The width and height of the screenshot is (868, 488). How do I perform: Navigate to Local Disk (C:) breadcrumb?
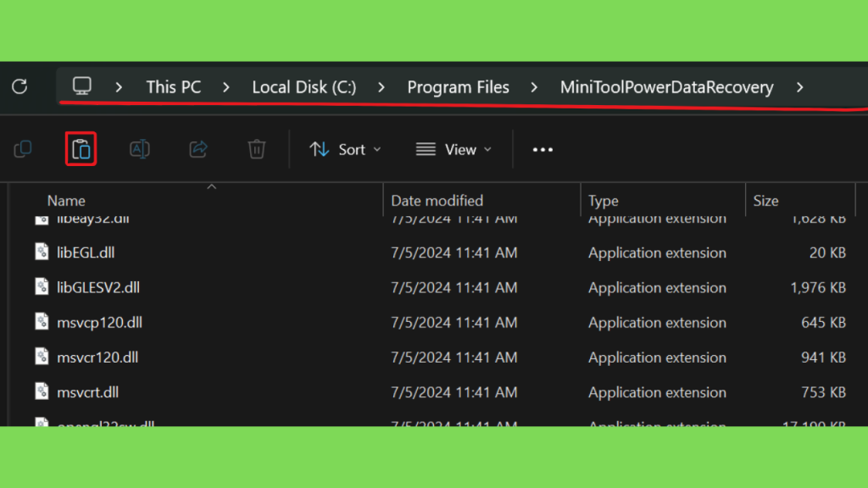pyautogui.click(x=304, y=87)
